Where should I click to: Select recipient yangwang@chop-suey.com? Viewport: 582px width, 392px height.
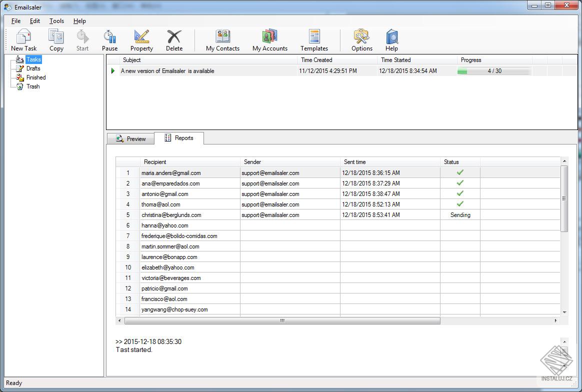[174, 309]
